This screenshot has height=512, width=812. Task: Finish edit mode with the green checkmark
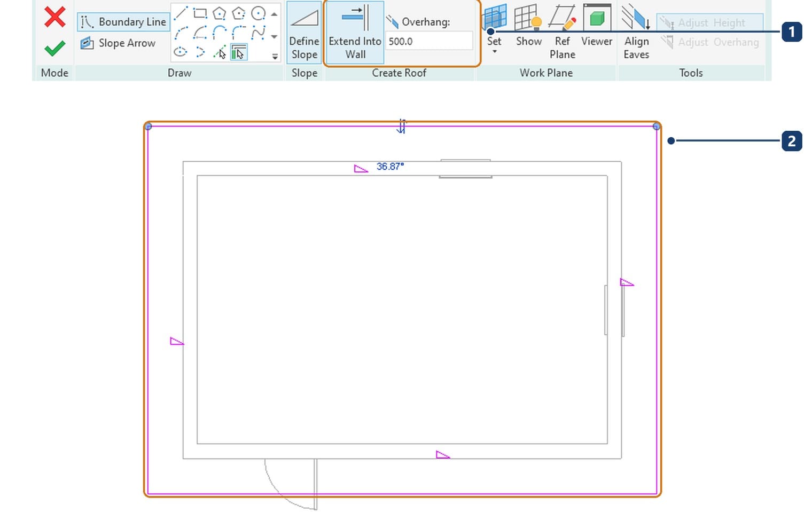tap(54, 49)
